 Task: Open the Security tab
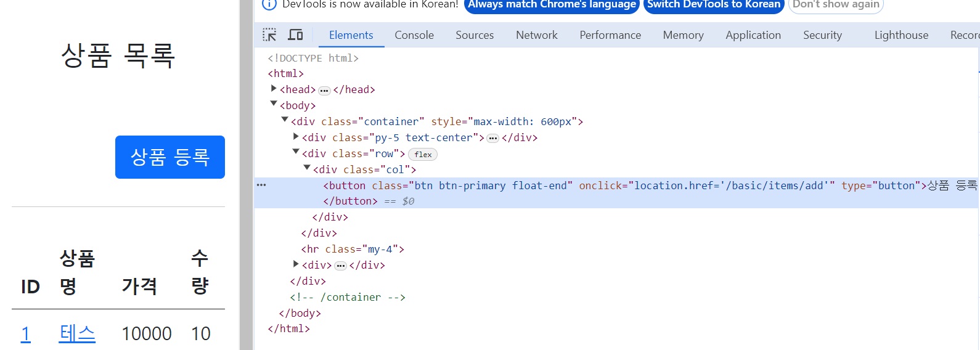[822, 35]
